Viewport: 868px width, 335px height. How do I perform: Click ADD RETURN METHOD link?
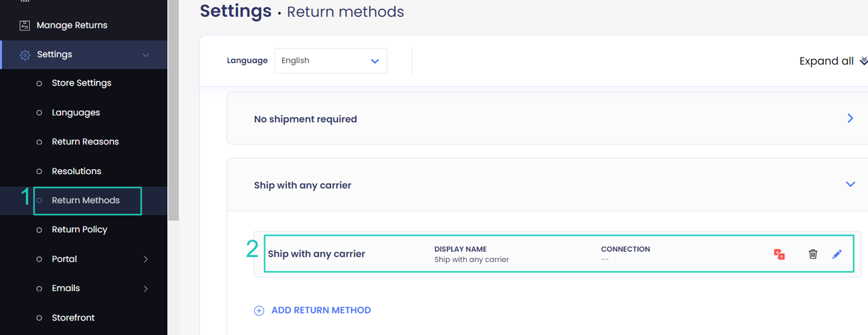coord(320,310)
